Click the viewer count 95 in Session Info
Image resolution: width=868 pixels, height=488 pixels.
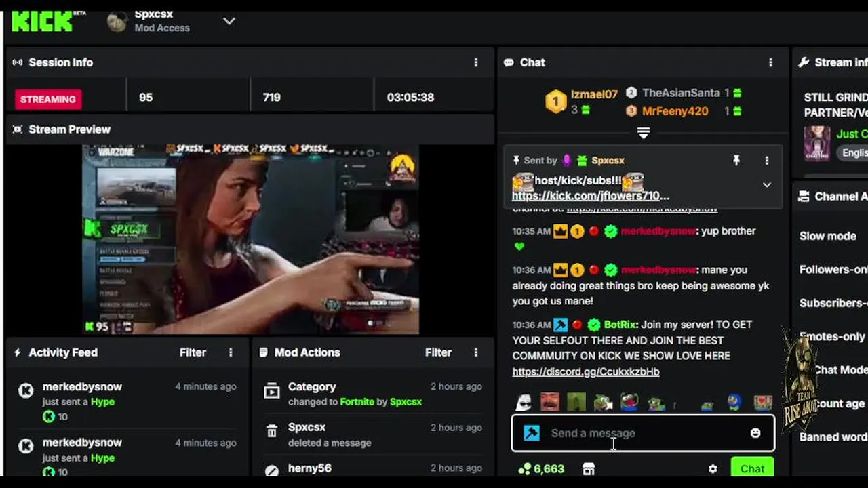click(146, 98)
